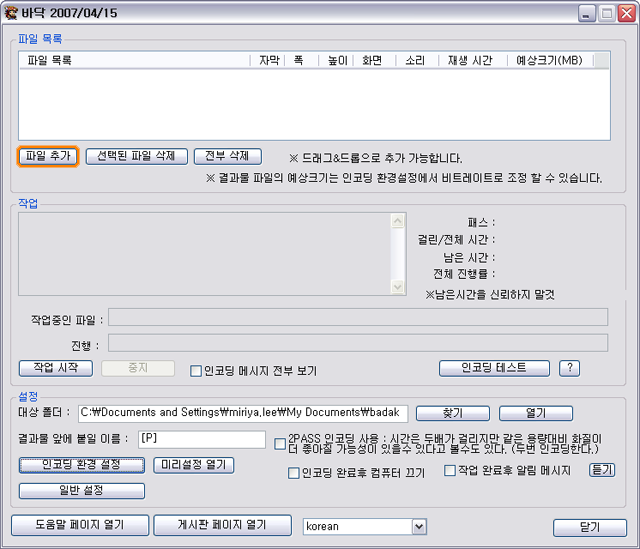Image resolution: width=640 pixels, height=549 pixels.
Task: Click the 예상크기(MB) column header
Action: [x=550, y=60]
